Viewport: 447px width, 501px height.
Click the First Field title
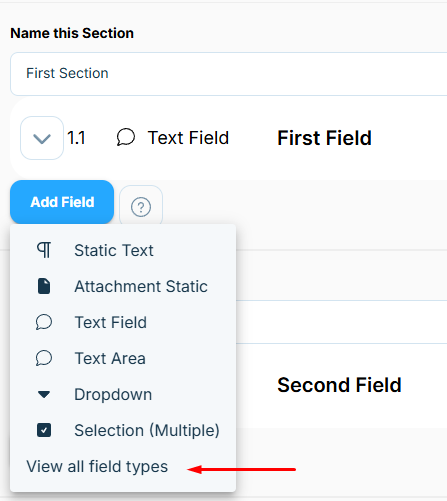click(324, 138)
